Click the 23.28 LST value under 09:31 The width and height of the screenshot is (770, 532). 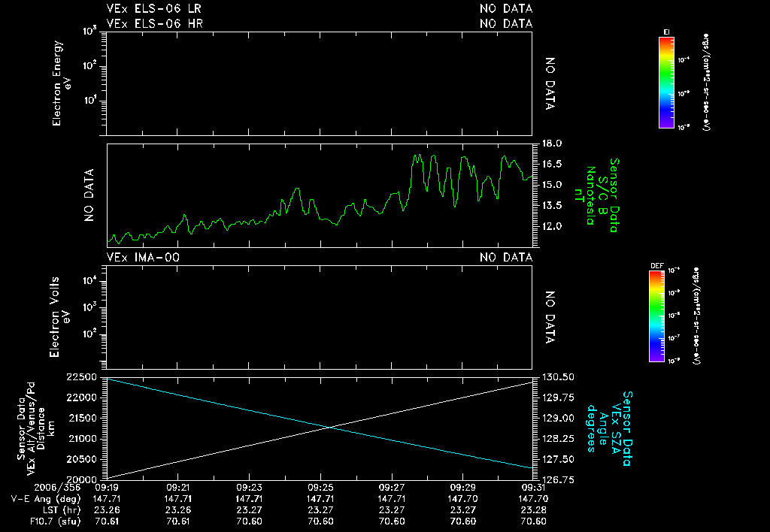pos(533,510)
